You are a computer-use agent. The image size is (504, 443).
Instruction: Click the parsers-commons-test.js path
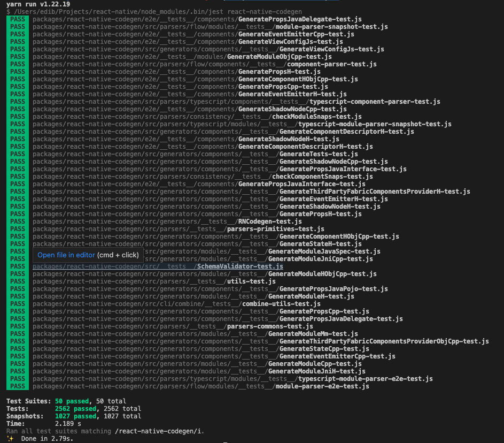click(173, 326)
